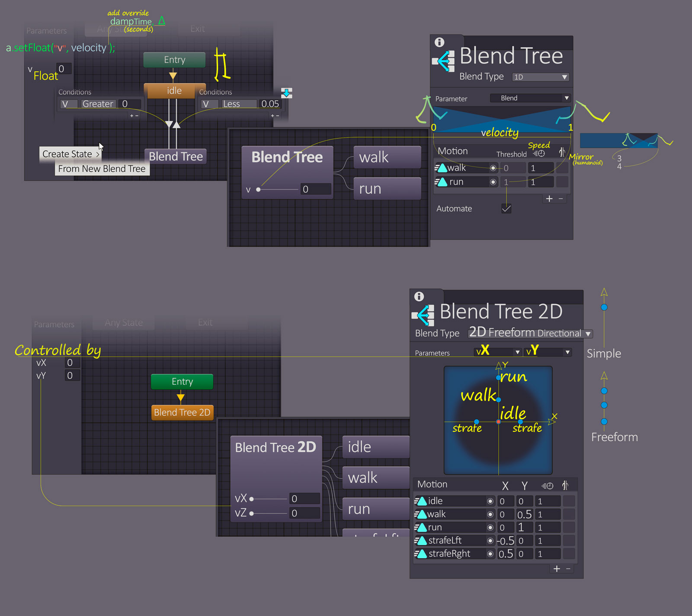The image size is (692, 616).
Task: Click the vX slider inside Blend Tree 2D node
Action: click(x=269, y=499)
